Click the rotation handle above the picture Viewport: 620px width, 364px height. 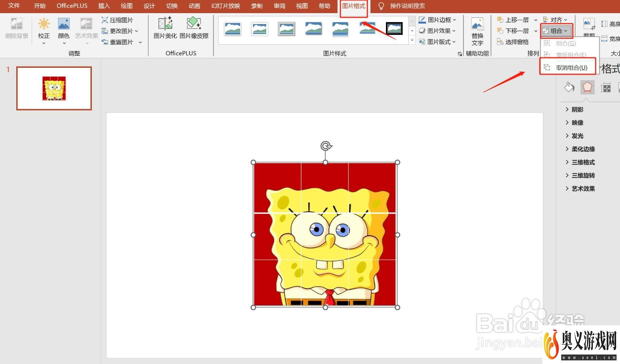point(326,146)
